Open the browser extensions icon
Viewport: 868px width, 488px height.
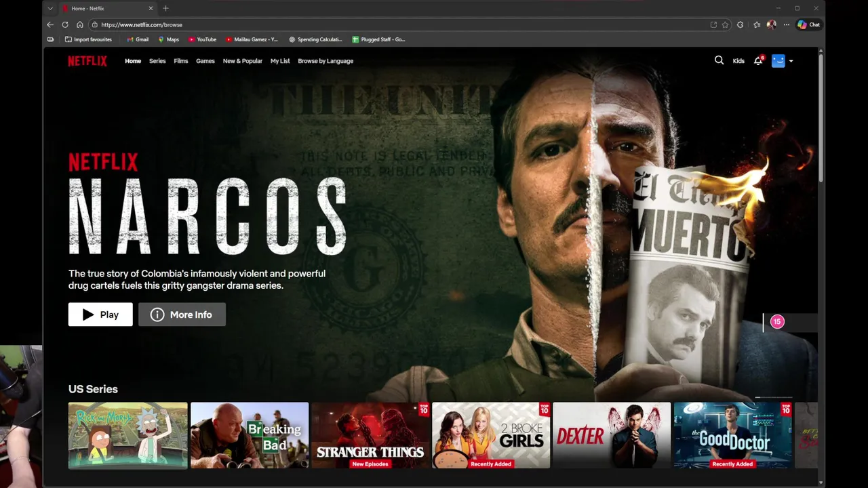(x=740, y=24)
